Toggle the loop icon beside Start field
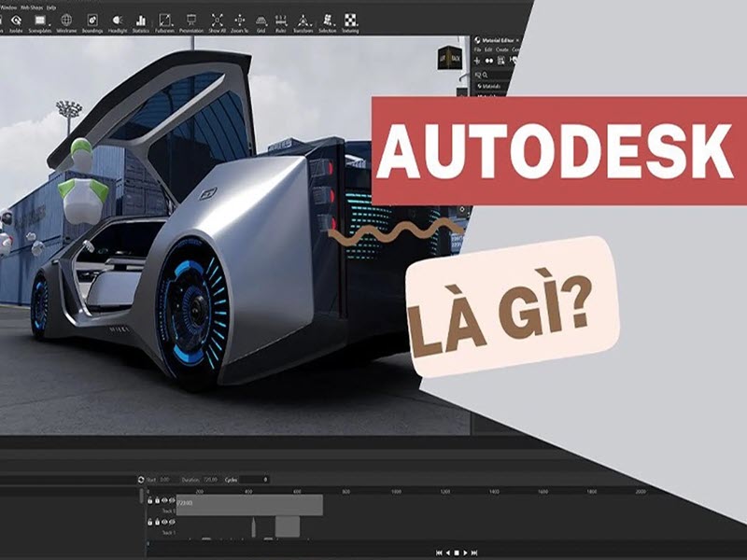 tap(141, 480)
